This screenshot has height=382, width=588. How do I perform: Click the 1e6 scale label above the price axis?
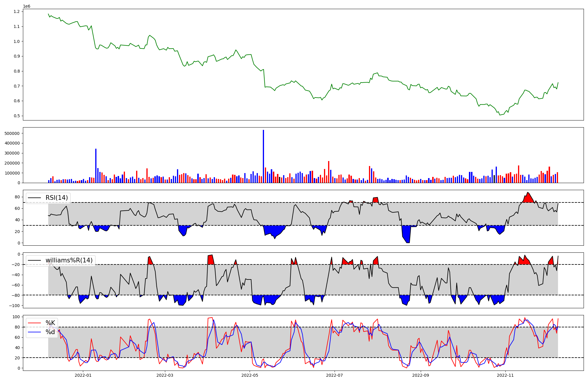tap(26, 6)
